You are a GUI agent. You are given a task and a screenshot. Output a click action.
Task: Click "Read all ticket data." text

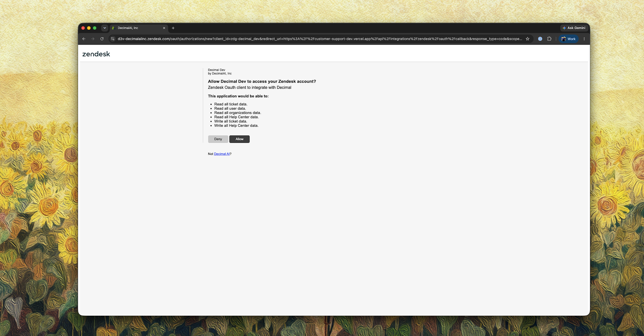tap(231, 104)
